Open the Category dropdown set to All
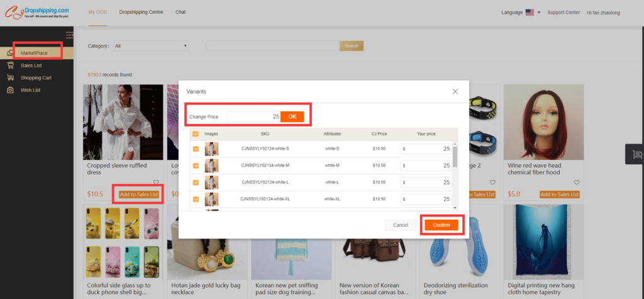644x299 pixels. tap(151, 46)
